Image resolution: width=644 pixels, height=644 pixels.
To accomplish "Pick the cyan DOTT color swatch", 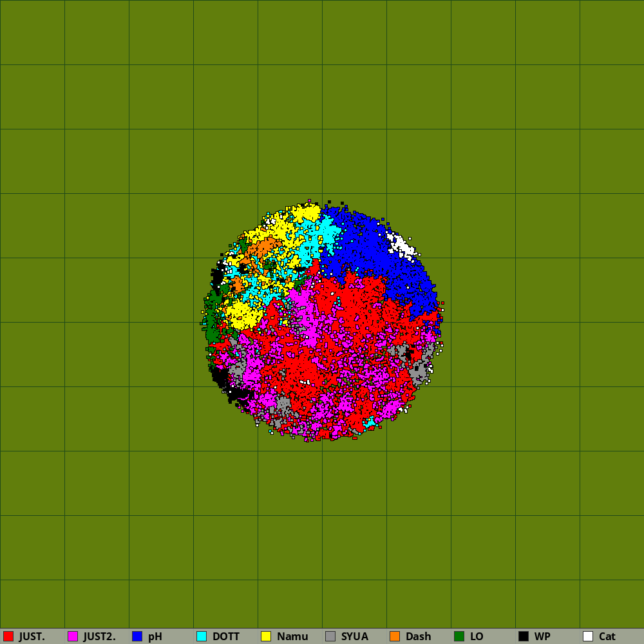I will pyautogui.click(x=202, y=636).
